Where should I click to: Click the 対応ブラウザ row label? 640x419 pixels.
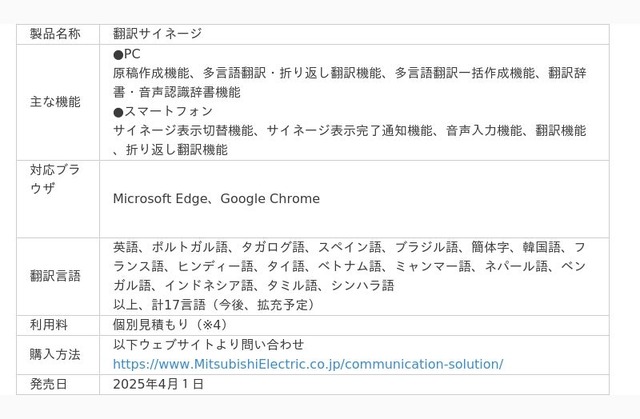click(55, 179)
